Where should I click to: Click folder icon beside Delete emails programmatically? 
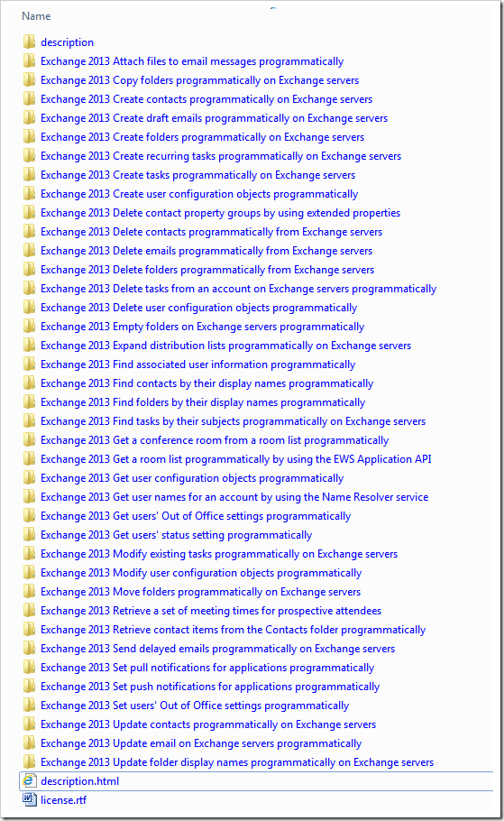[30, 250]
